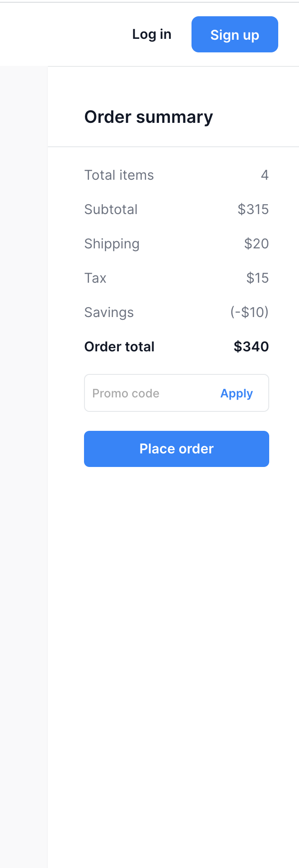Click the $20 shipping cost
This screenshot has width=299, height=868.
point(256,244)
